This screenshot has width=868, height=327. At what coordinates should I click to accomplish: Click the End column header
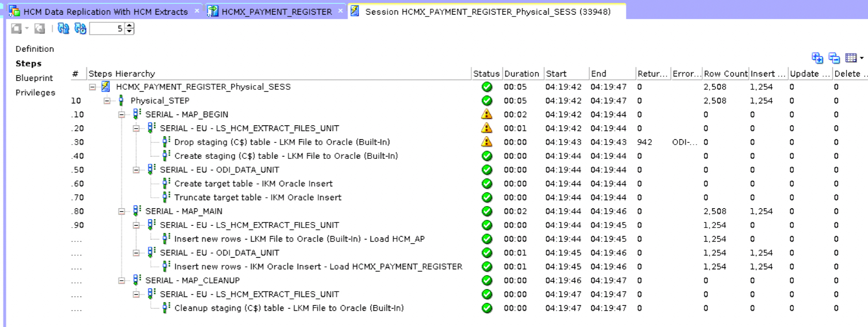(x=612, y=73)
